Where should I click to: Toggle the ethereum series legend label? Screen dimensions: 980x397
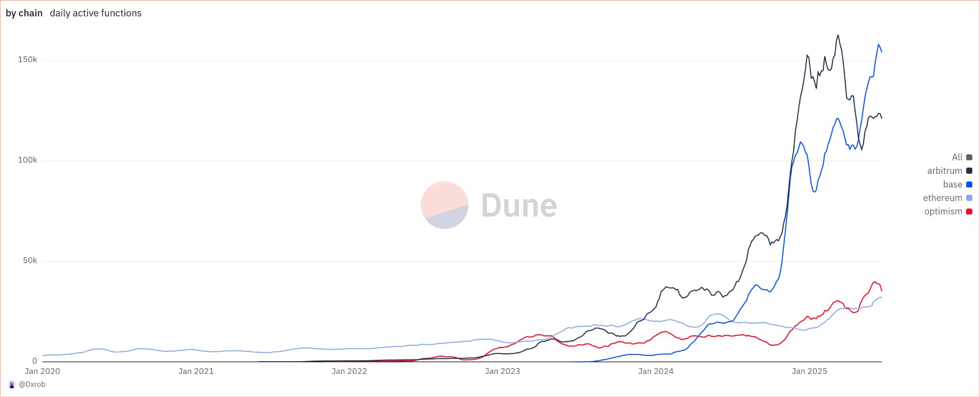click(x=942, y=198)
